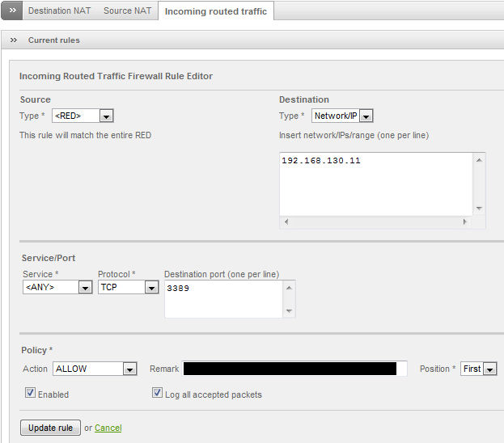Image resolution: width=504 pixels, height=443 pixels.
Task: Uncheck Log all accepted packets
Action: pyautogui.click(x=158, y=394)
